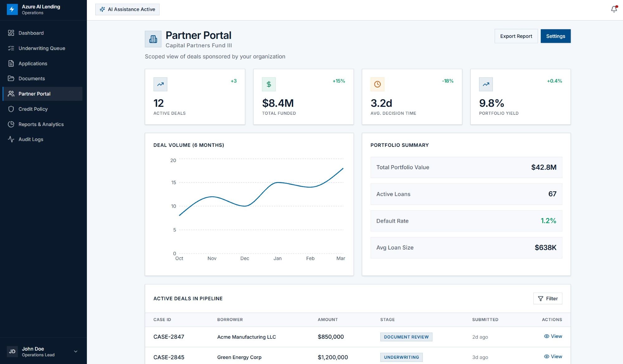Click the BORROWER column header
This screenshot has height=364, width=623.
230,320
